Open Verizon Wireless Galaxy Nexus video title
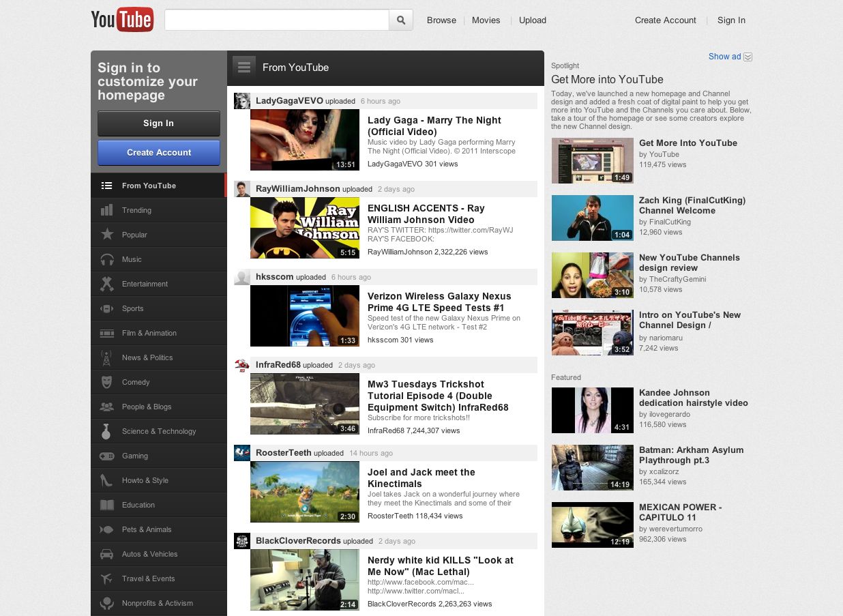Image resolution: width=843 pixels, height=616 pixels. pyautogui.click(x=439, y=302)
